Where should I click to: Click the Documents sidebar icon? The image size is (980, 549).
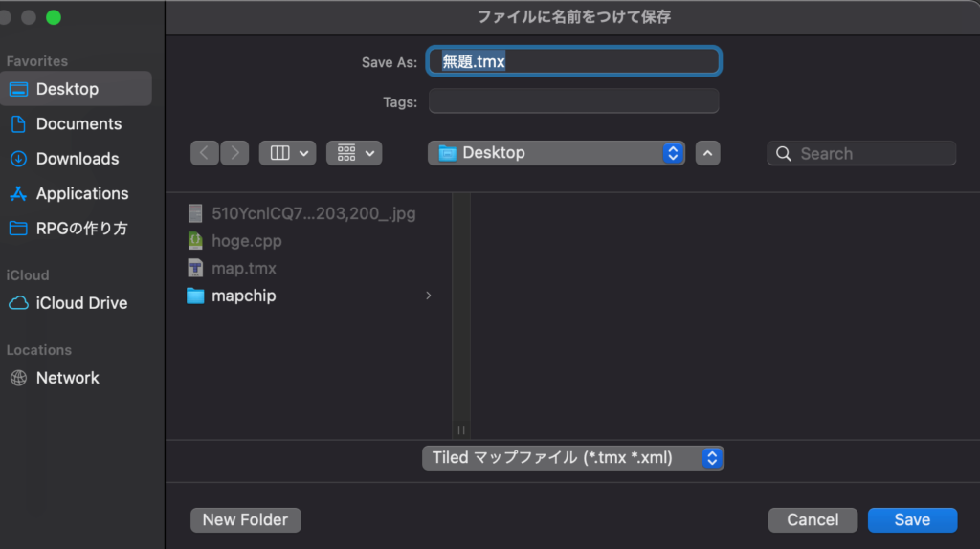[x=18, y=123]
